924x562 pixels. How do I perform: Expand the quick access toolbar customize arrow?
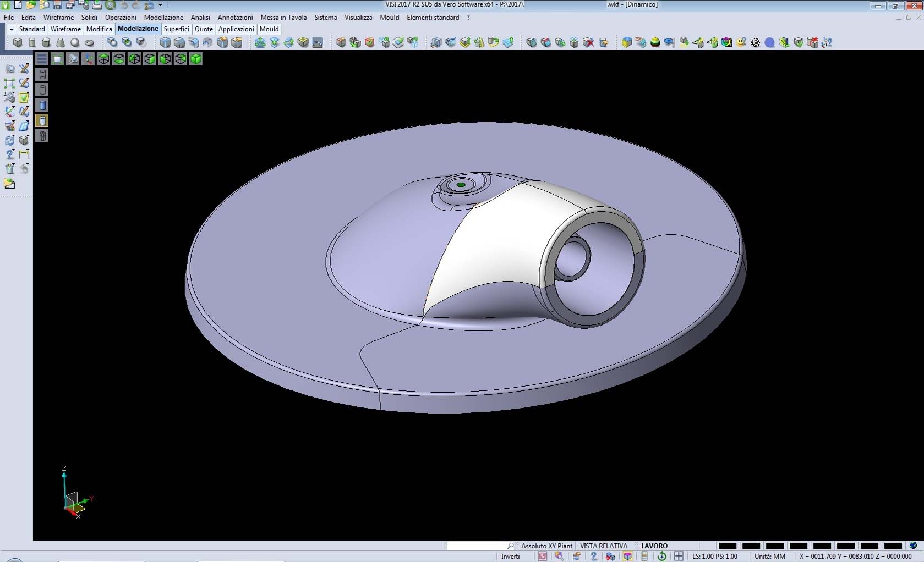click(x=160, y=5)
